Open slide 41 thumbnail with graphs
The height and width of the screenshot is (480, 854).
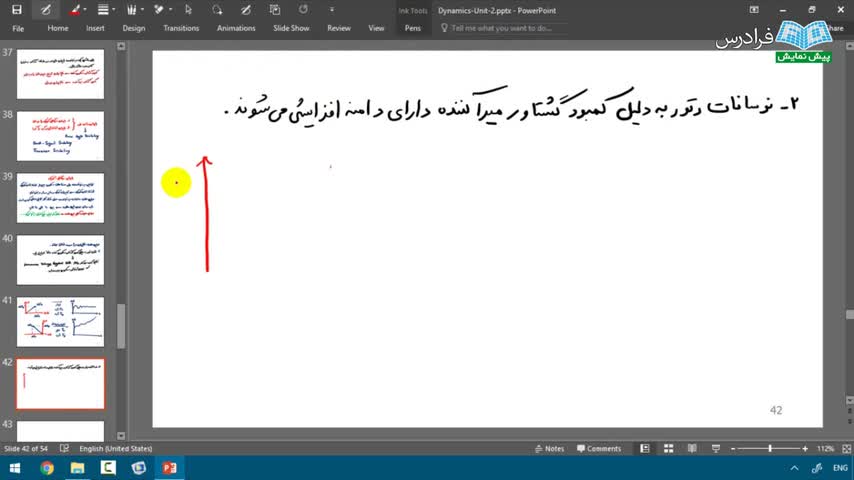pyautogui.click(x=60, y=321)
